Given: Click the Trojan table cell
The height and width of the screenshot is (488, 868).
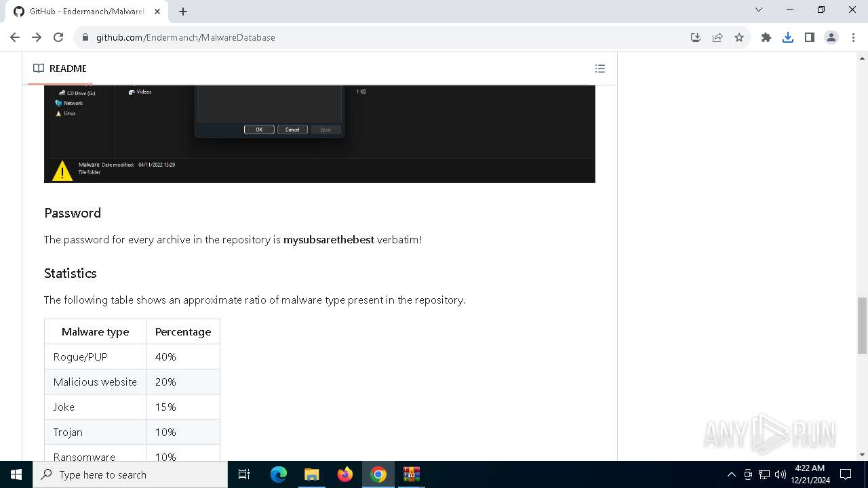Looking at the screenshot, I should [x=95, y=432].
